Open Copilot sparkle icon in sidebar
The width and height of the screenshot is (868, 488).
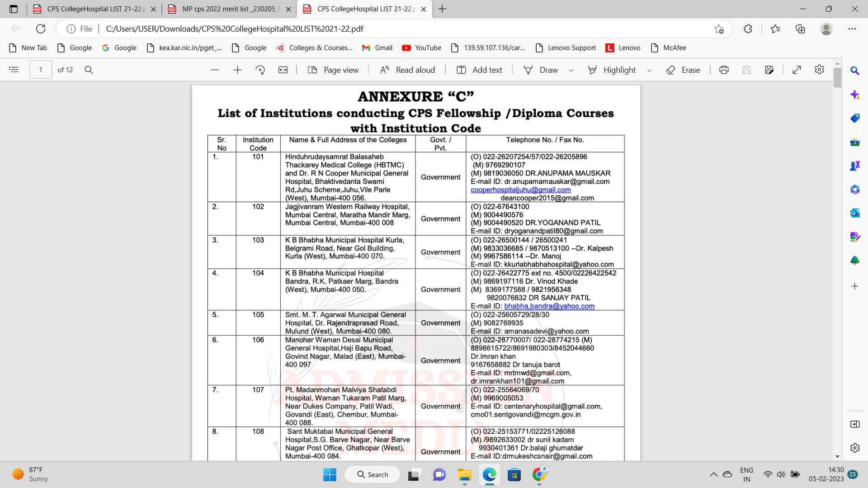coord(854,94)
